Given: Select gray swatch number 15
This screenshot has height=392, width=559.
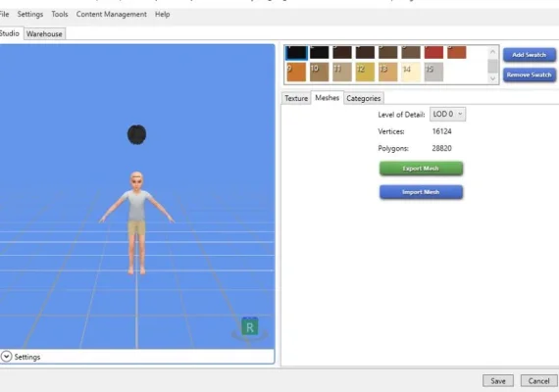Looking at the screenshot, I should point(433,72).
